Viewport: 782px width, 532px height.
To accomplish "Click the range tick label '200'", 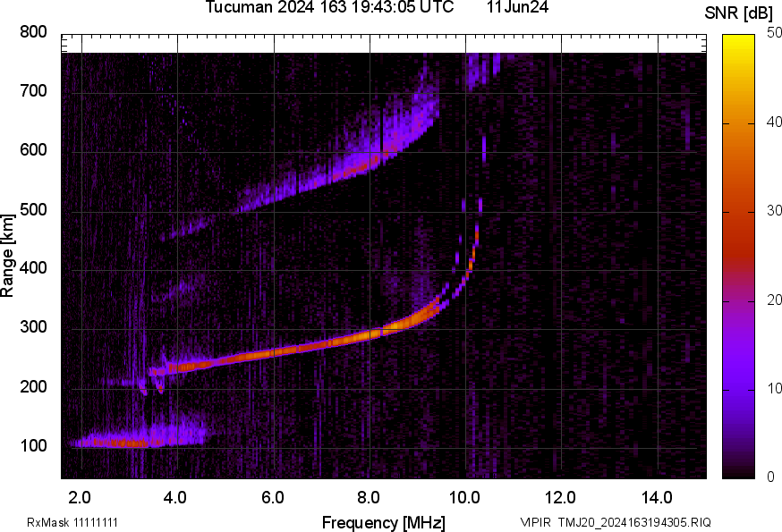I will click(33, 386).
